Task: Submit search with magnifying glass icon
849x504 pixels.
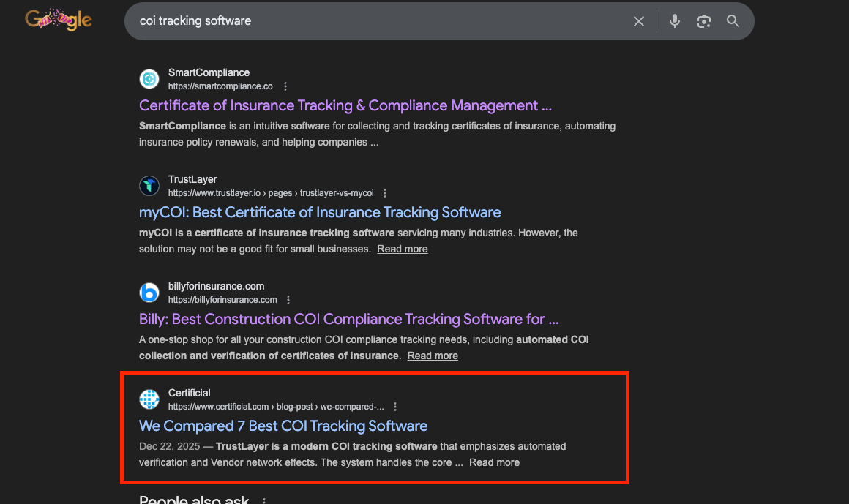Action: [733, 21]
